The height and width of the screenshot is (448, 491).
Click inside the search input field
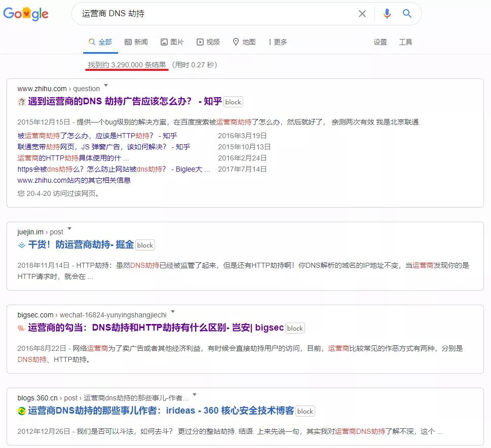point(203,14)
